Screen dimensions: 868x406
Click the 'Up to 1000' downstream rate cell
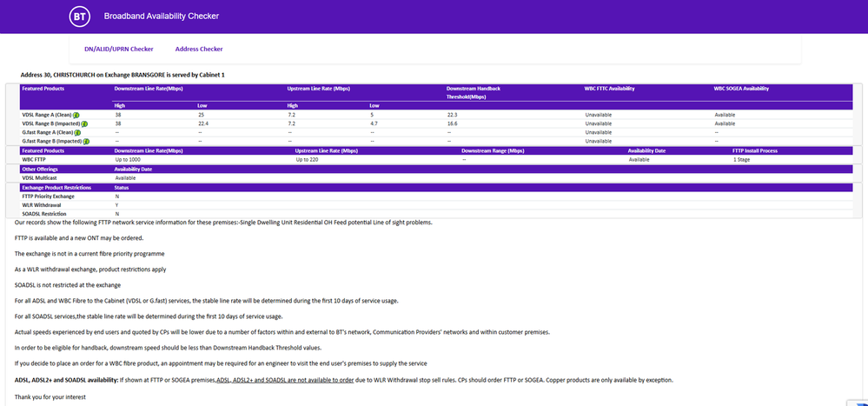(130, 160)
